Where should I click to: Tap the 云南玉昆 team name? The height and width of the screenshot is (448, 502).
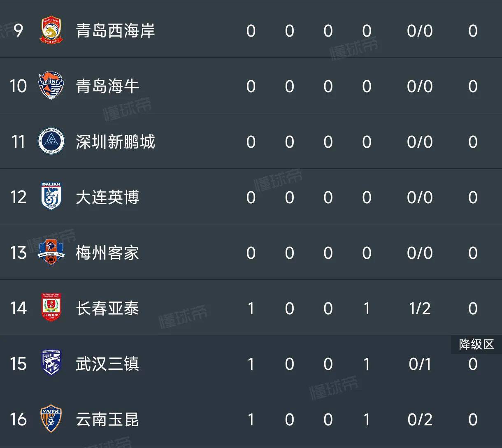click(107, 420)
